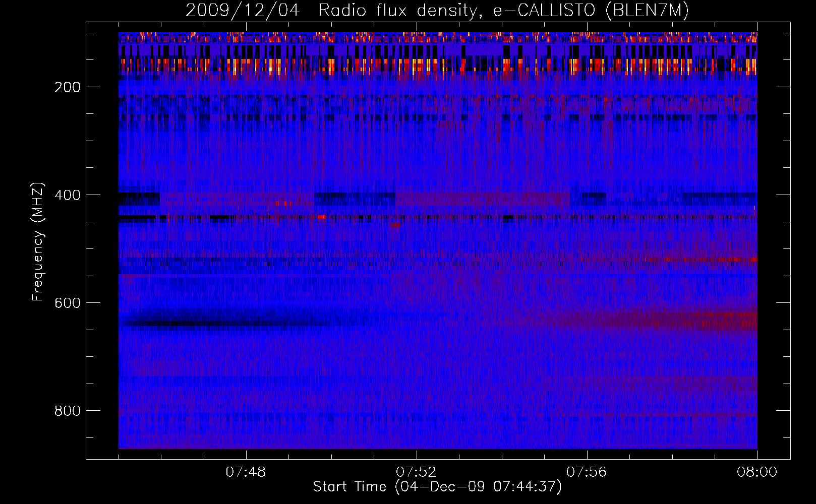
Task: Click the 07:52 time axis label
Action: tap(416, 472)
